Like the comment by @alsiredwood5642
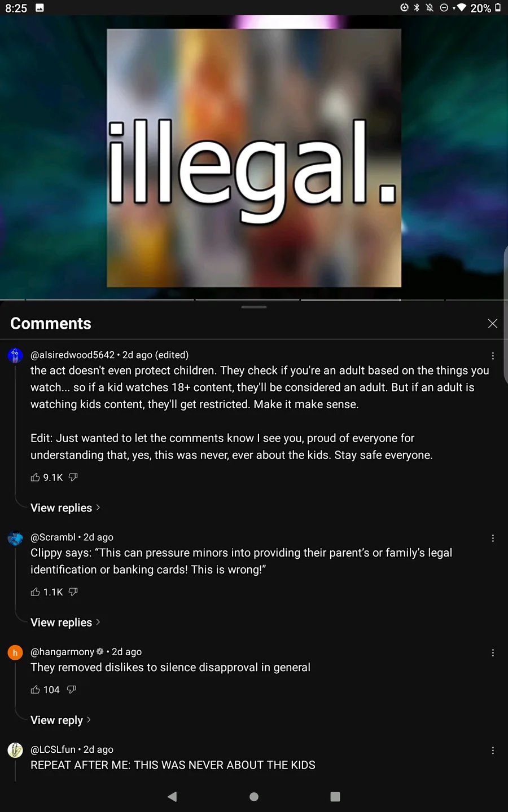This screenshot has width=508, height=812. click(x=35, y=477)
